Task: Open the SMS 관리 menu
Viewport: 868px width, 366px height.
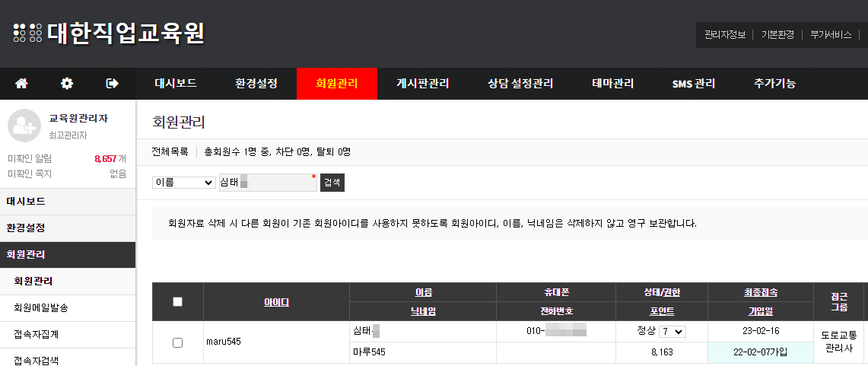Action: (693, 84)
